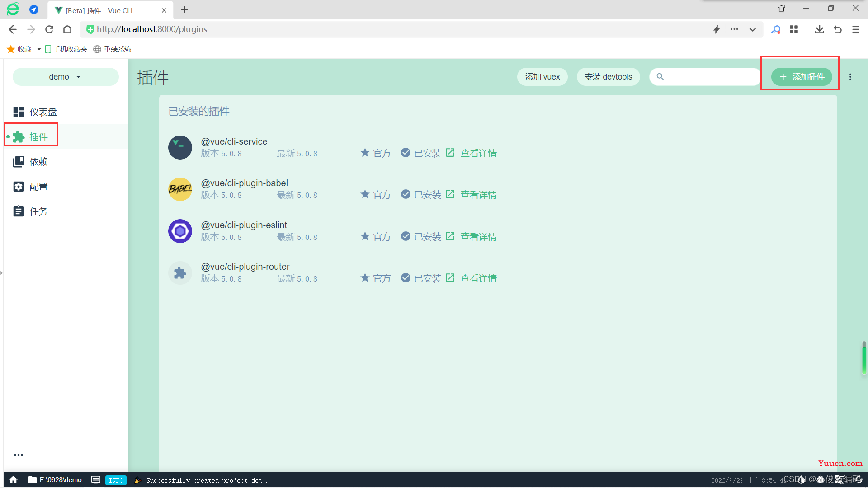Click 'Successfully created project demo.' message
Viewport: 868px width, 488px height.
click(x=207, y=480)
